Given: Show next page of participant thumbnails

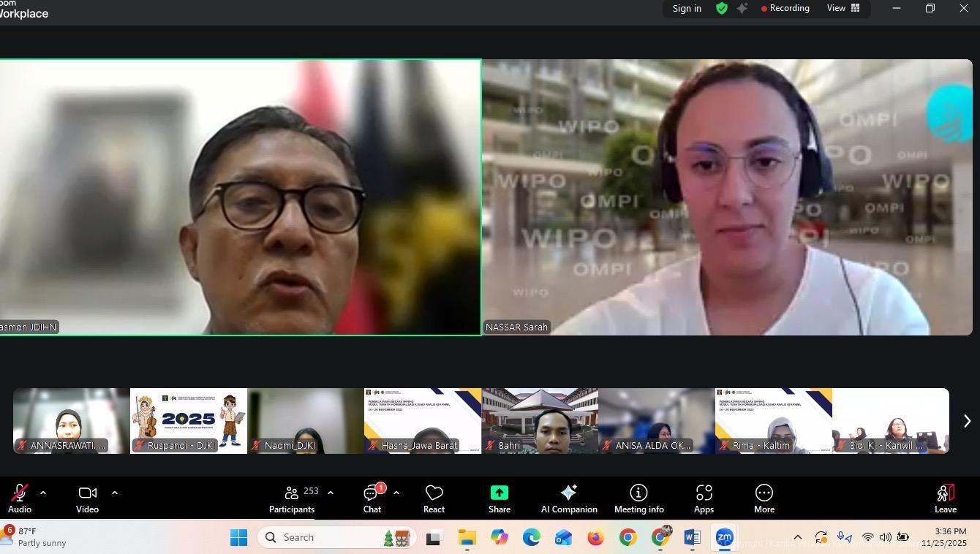Looking at the screenshot, I should click(967, 421).
